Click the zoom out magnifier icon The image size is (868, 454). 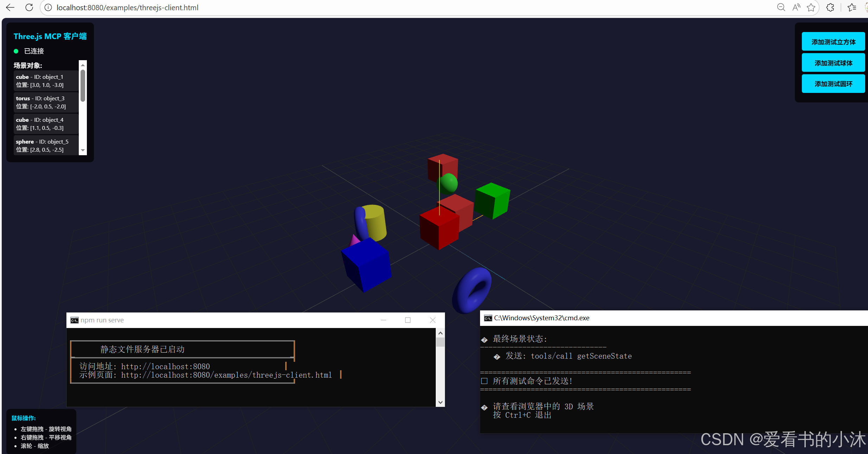781,7
